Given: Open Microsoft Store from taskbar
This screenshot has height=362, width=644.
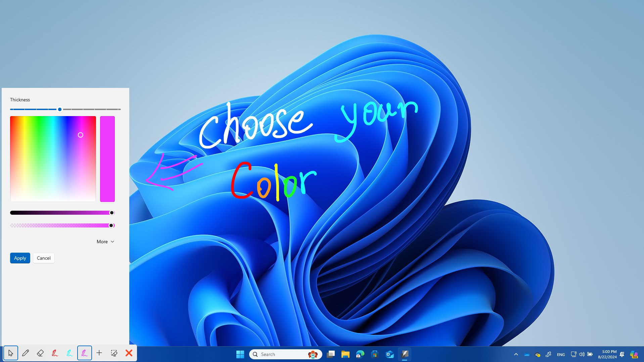Looking at the screenshot, I should pos(375,354).
